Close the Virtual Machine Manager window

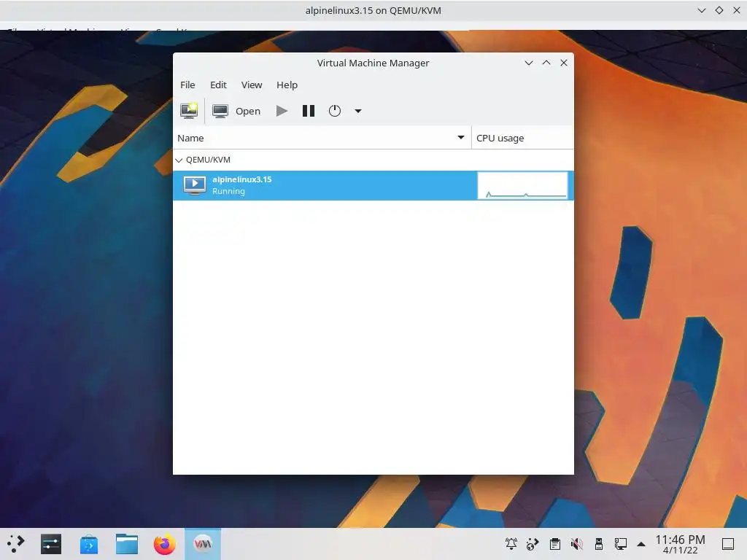564,63
